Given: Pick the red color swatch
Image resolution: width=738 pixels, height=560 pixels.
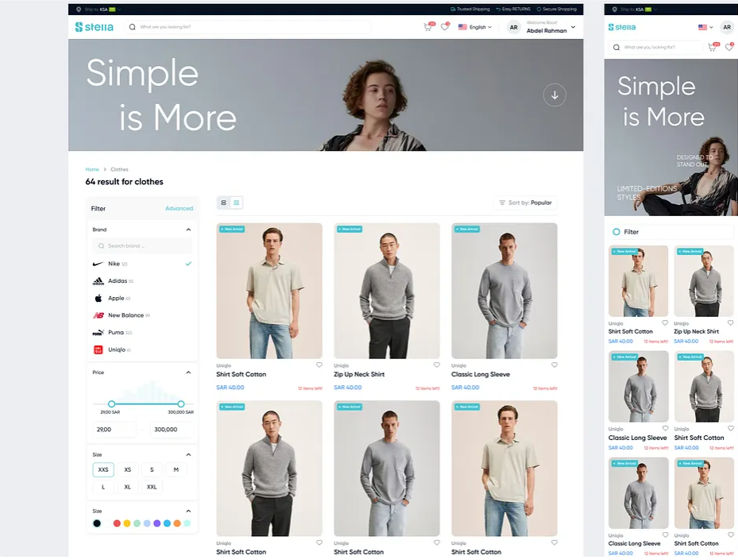Looking at the screenshot, I should tap(117, 523).
